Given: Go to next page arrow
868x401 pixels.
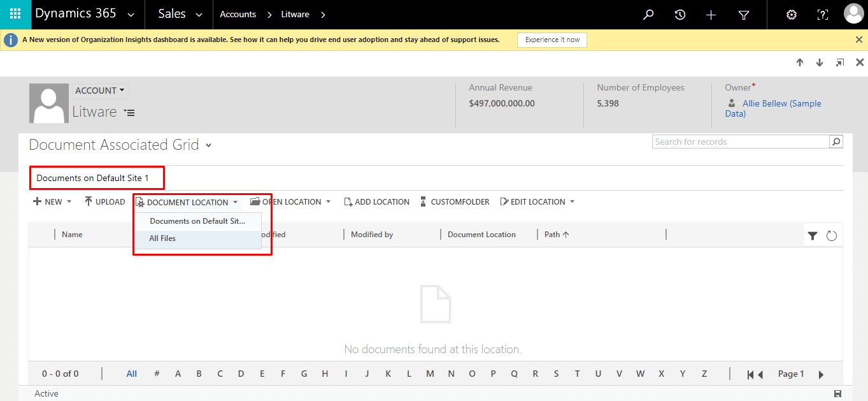Looking at the screenshot, I should pyautogui.click(x=822, y=375).
